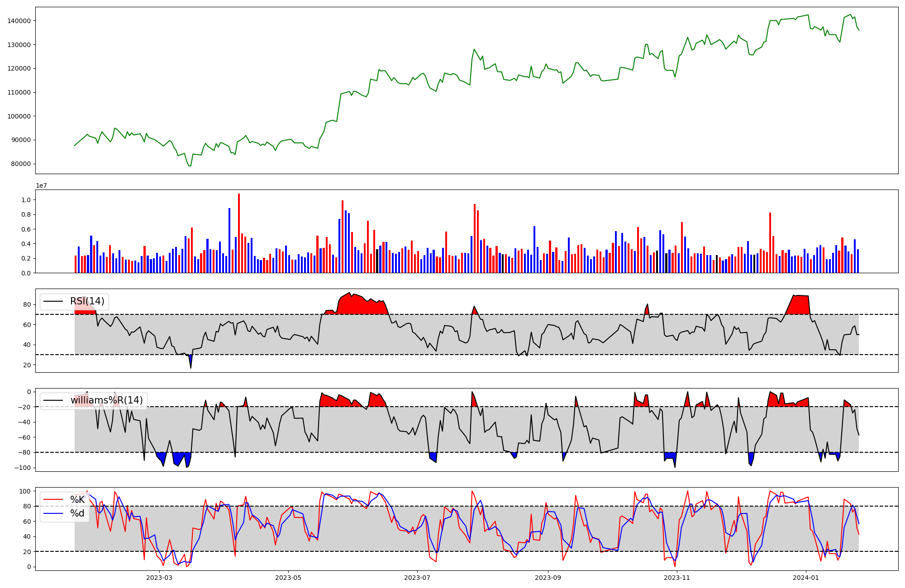Click the 100000 price axis label
Screen dimensions: 905x588
pyautogui.click(x=19, y=116)
